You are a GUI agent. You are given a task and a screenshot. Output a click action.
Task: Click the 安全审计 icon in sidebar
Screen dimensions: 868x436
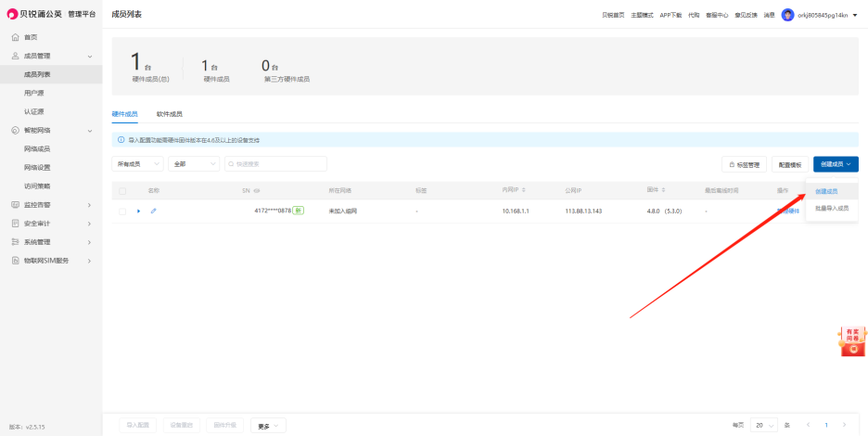(x=15, y=223)
